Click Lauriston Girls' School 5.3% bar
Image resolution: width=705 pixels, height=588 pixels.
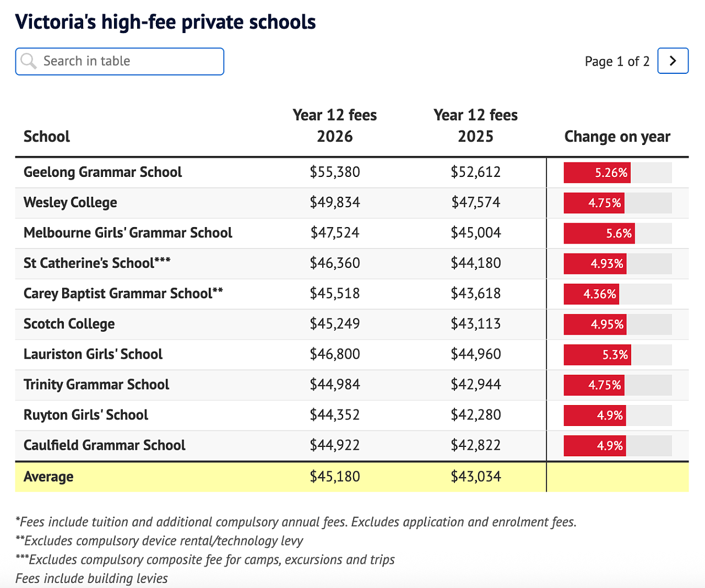(598, 354)
